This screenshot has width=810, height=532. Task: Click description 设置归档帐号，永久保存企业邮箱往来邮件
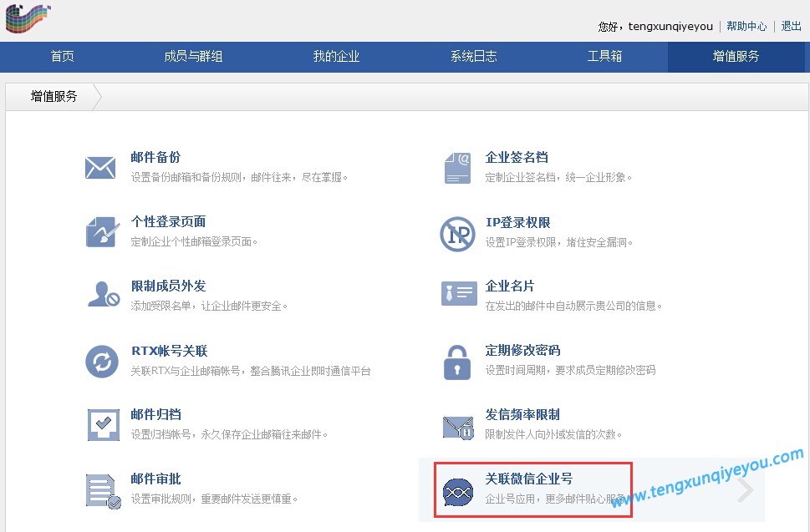point(229,434)
